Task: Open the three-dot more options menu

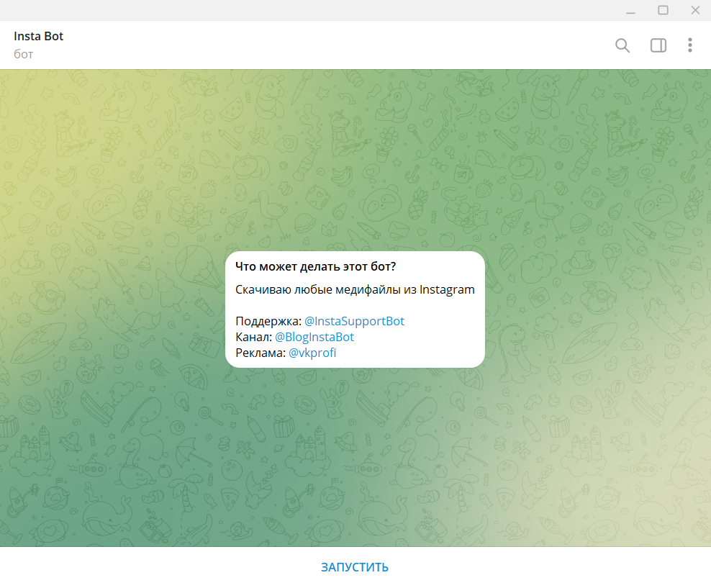Action: coord(689,45)
